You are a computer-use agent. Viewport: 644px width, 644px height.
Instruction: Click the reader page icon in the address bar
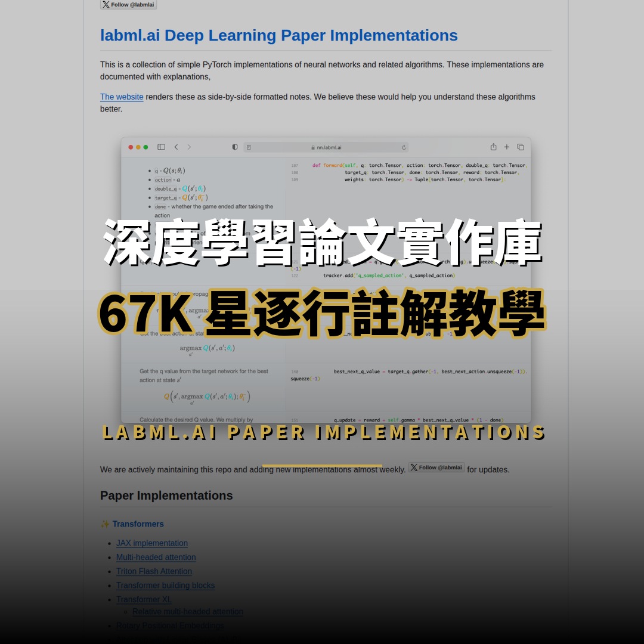point(249,147)
